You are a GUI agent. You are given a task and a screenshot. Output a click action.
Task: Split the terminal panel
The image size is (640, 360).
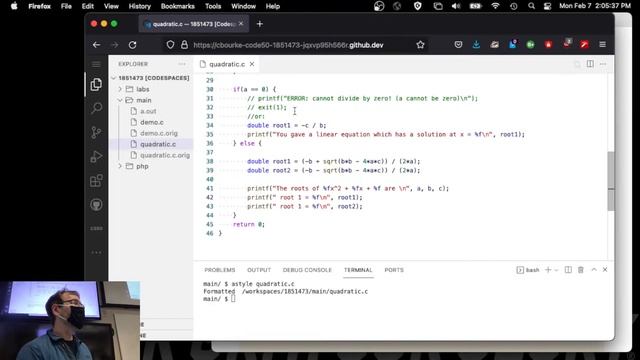tap(568, 270)
